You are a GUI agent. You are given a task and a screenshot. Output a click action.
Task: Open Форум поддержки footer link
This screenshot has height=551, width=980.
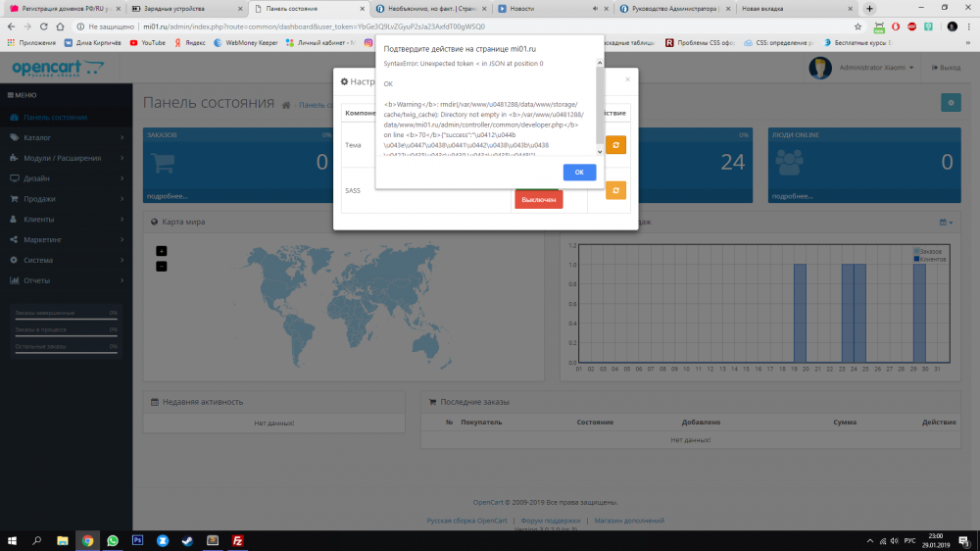[x=550, y=521]
